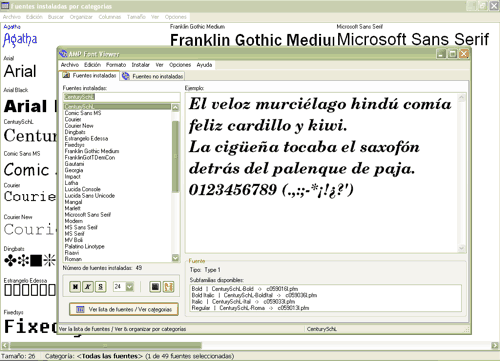Open Archivo menu in background categories window
The height and width of the screenshot is (361, 500).
click(12, 17)
